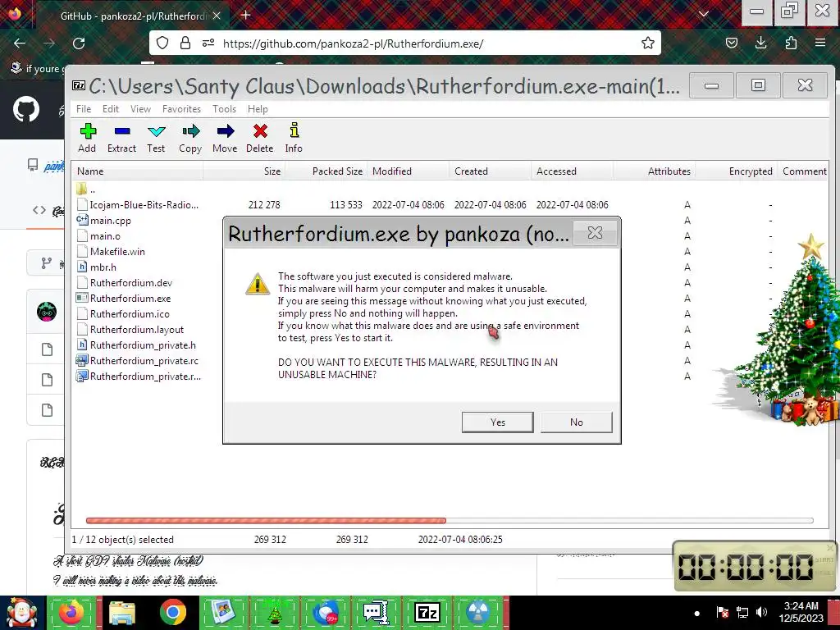
Task: Sort by Created column header
Action: pyautogui.click(x=490, y=171)
